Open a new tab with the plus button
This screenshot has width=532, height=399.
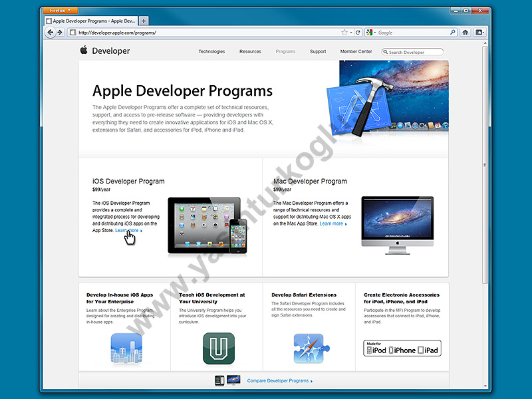coord(144,21)
